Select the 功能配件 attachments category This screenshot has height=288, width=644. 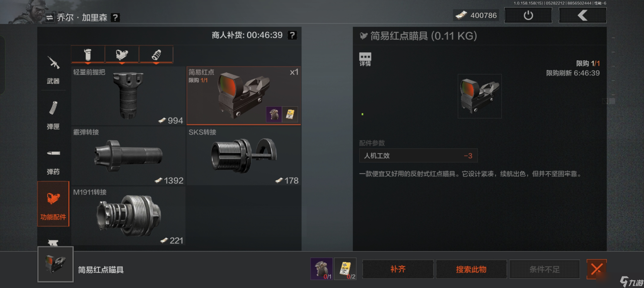pyautogui.click(x=53, y=204)
